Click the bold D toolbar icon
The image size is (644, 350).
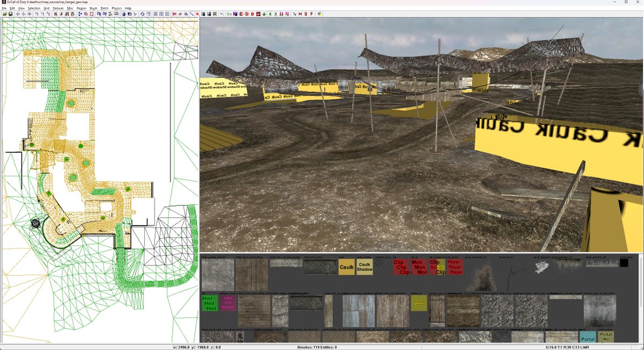click(x=252, y=14)
